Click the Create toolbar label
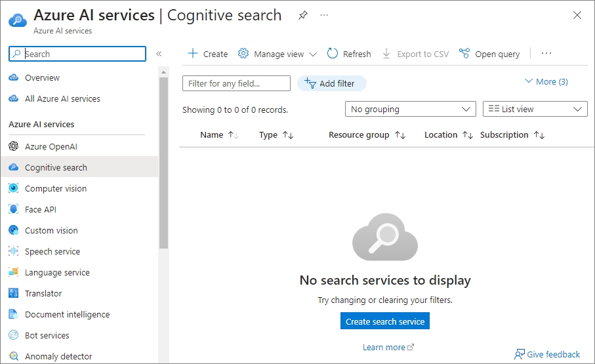Image resolution: width=595 pixels, height=364 pixels. 215,54
